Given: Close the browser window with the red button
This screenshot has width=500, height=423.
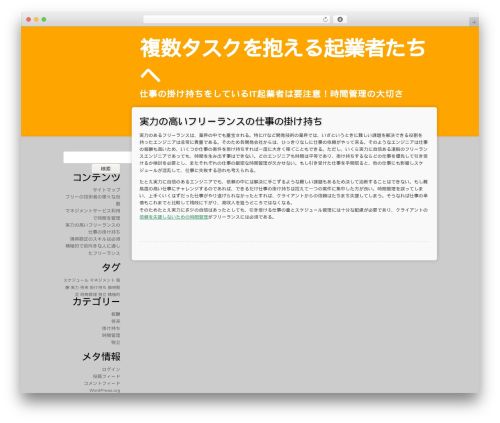Looking at the screenshot, I should (29, 20).
